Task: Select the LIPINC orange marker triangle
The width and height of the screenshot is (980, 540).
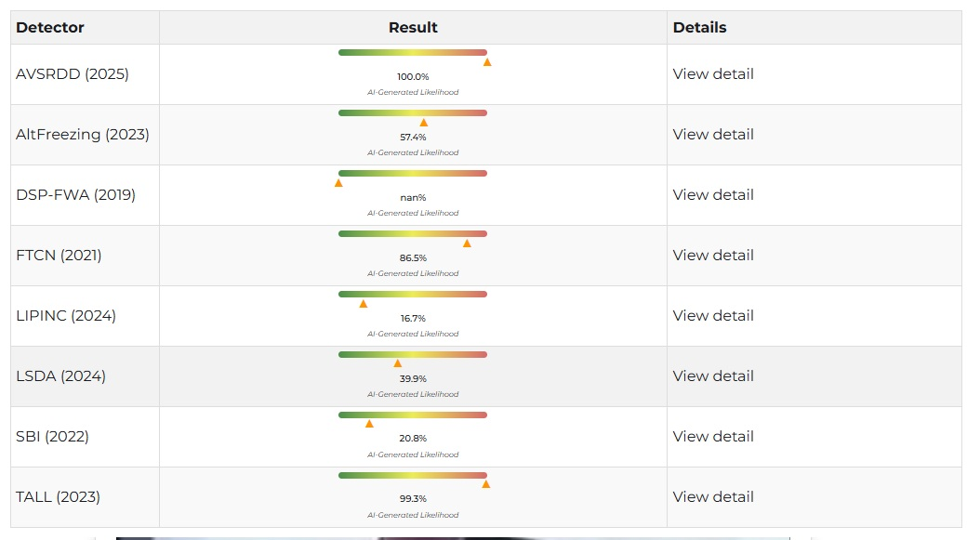Action: pyautogui.click(x=364, y=304)
